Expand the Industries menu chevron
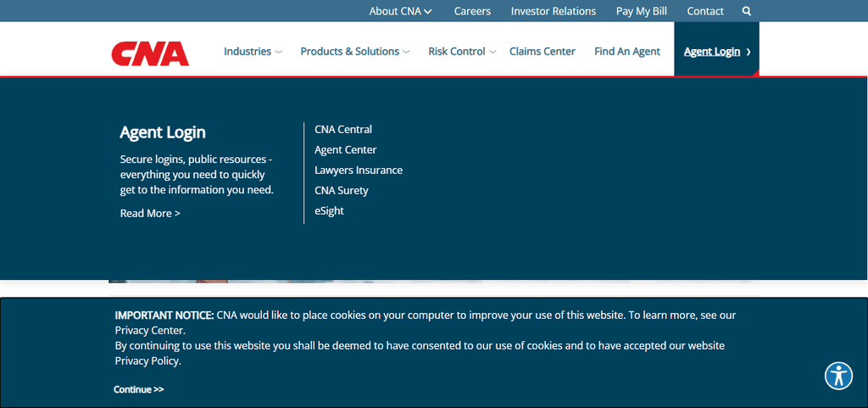 278,52
